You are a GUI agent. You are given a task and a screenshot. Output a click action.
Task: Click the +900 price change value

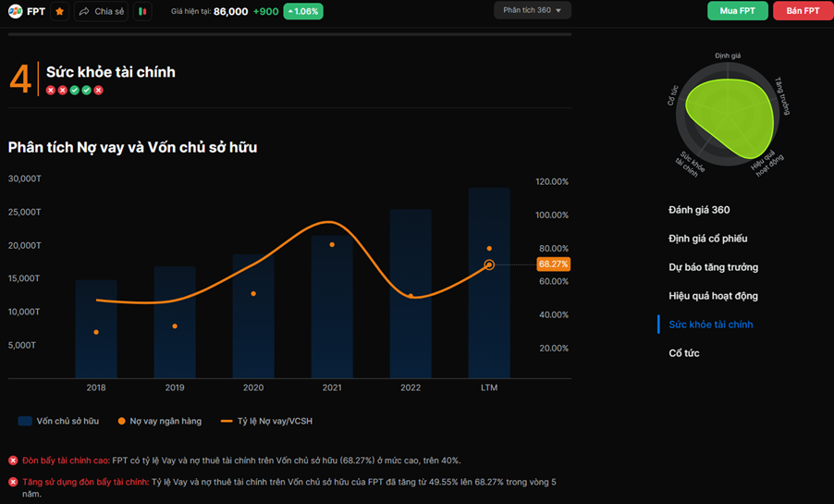[265, 11]
